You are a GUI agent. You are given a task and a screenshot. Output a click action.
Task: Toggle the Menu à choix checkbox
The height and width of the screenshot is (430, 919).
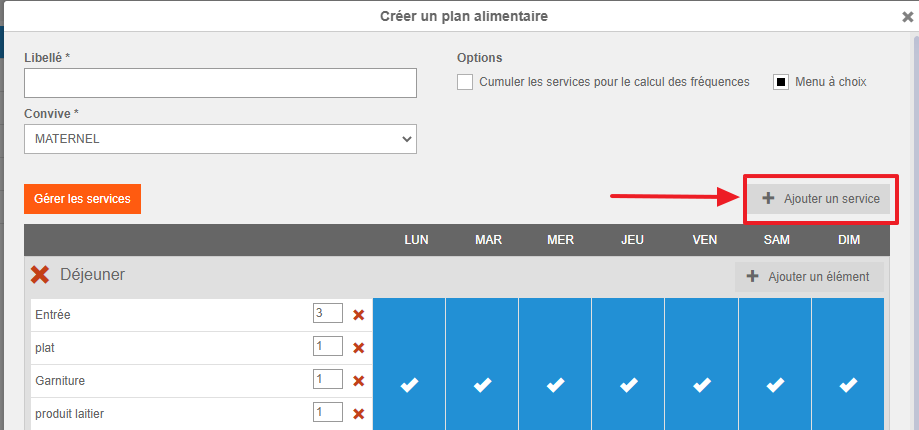tap(781, 82)
